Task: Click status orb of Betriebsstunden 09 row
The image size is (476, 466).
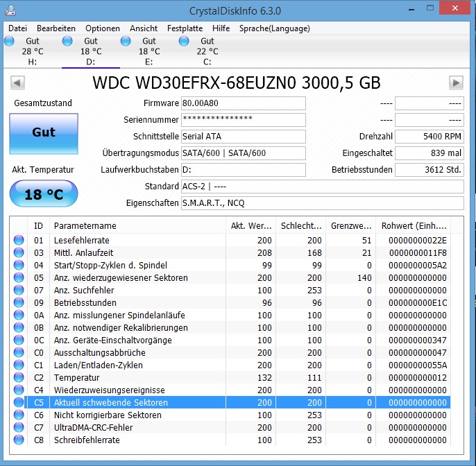Action: point(19,302)
